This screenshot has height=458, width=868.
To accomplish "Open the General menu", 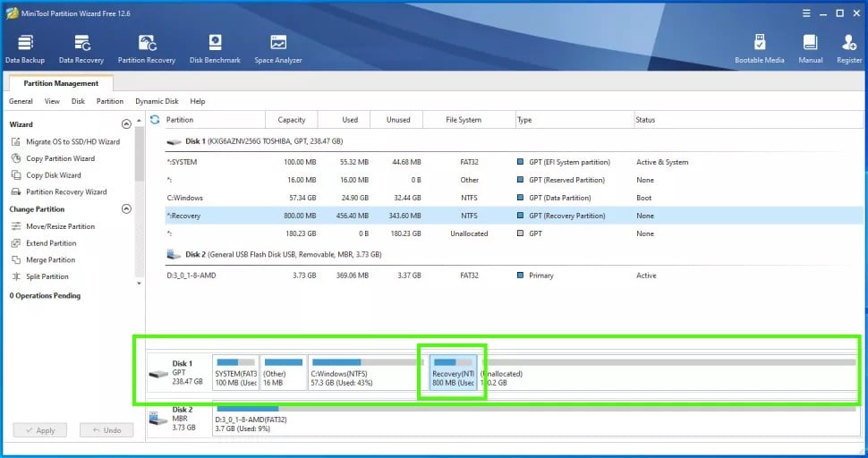I will [x=21, y=101].
